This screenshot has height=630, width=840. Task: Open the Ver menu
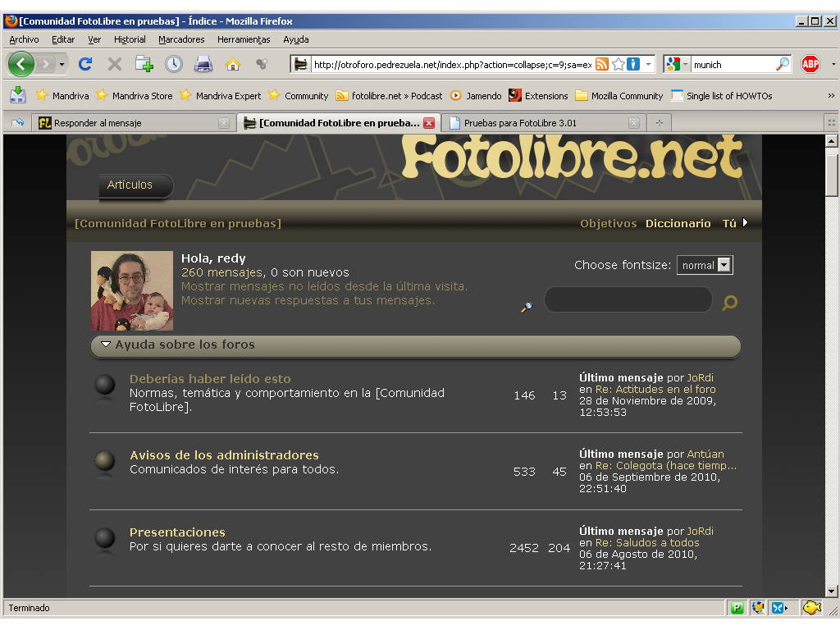click(94, 39)
